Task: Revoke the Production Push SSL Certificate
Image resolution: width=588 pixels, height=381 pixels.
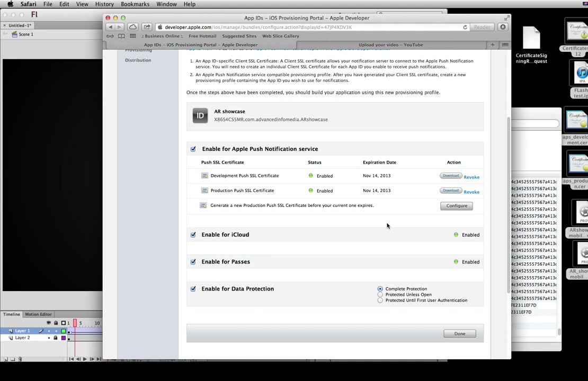Action: click(471, 192)
